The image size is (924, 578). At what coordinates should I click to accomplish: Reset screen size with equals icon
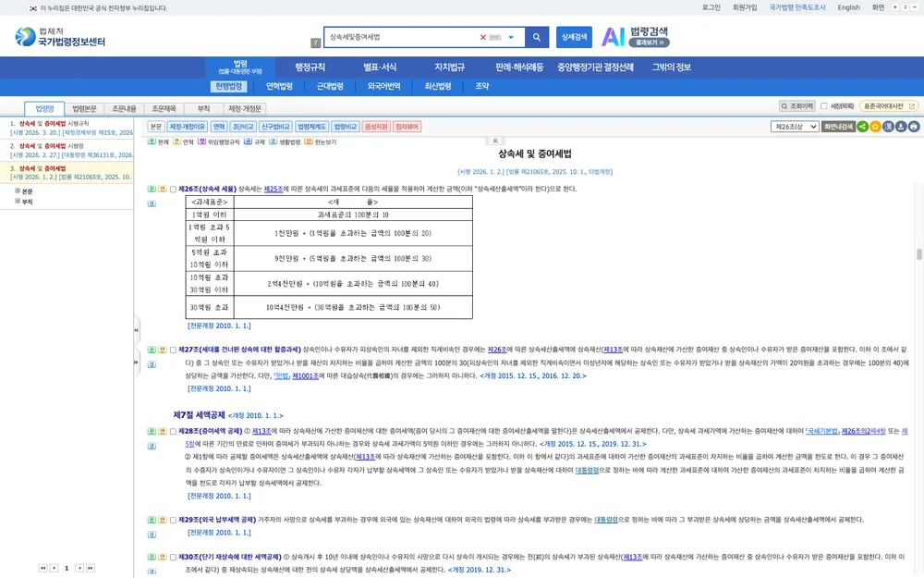pyautogui.click(x=906, y=7)
